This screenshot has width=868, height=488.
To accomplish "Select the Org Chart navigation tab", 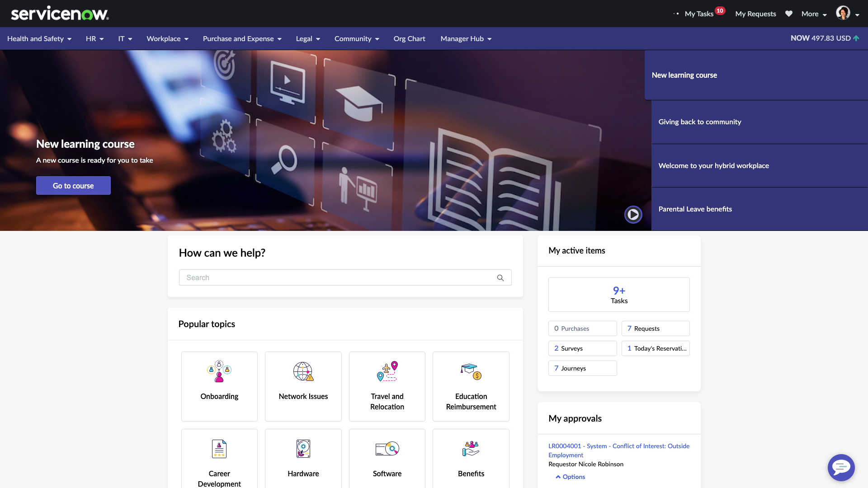I will pos(409,38).
